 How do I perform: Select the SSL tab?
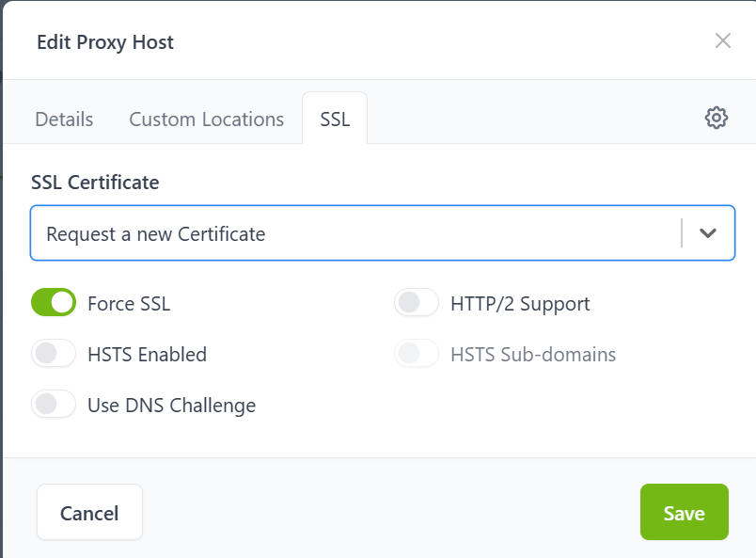coord(335,120)
